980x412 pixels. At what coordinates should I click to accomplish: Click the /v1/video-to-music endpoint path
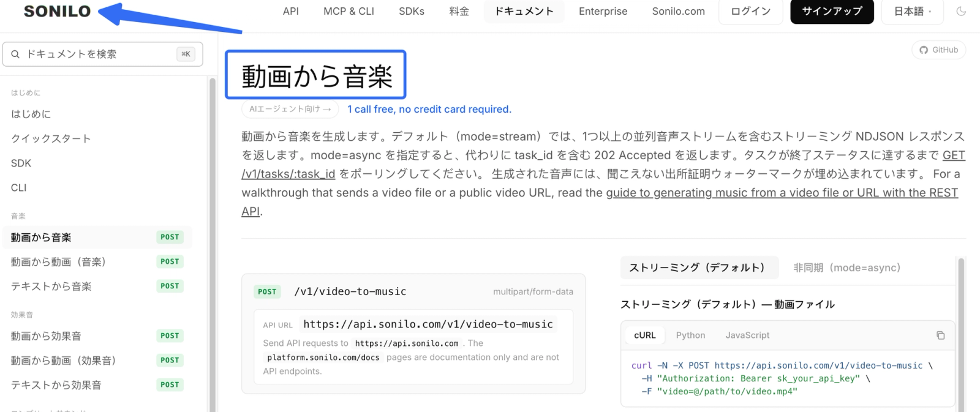coord(350,292)
